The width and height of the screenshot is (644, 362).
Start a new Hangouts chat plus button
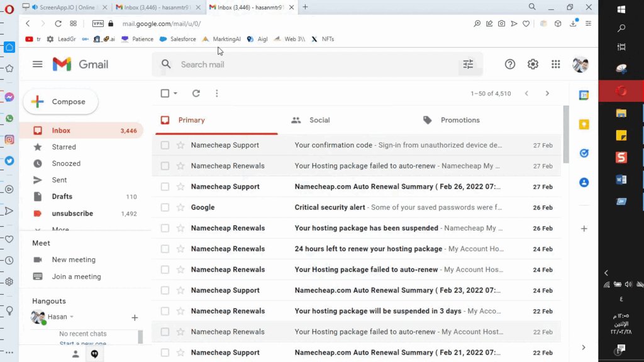tap(135, 317)
